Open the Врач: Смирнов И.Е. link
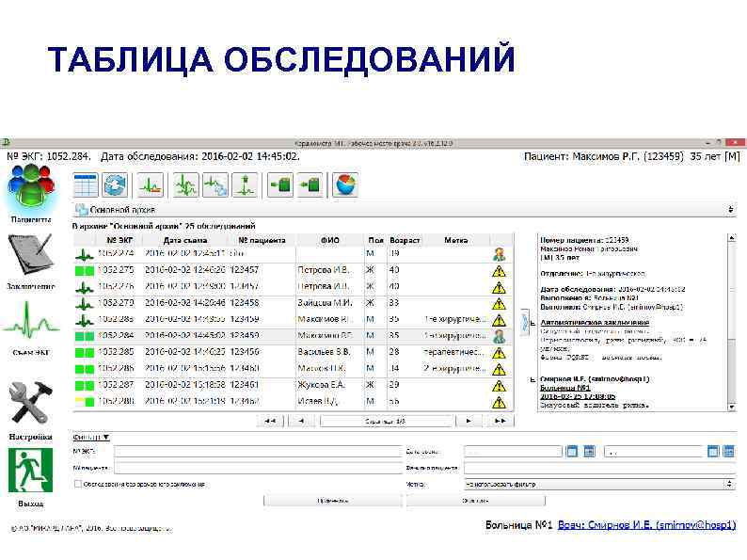This screenshot has width=747, height=560. [x=646, y=525]
